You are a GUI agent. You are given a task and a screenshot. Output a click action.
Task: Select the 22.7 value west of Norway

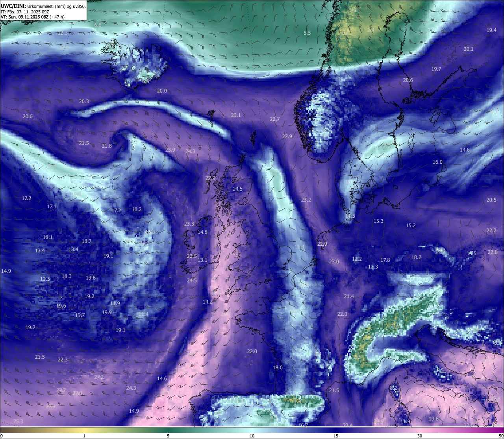(x=275, y=119)
